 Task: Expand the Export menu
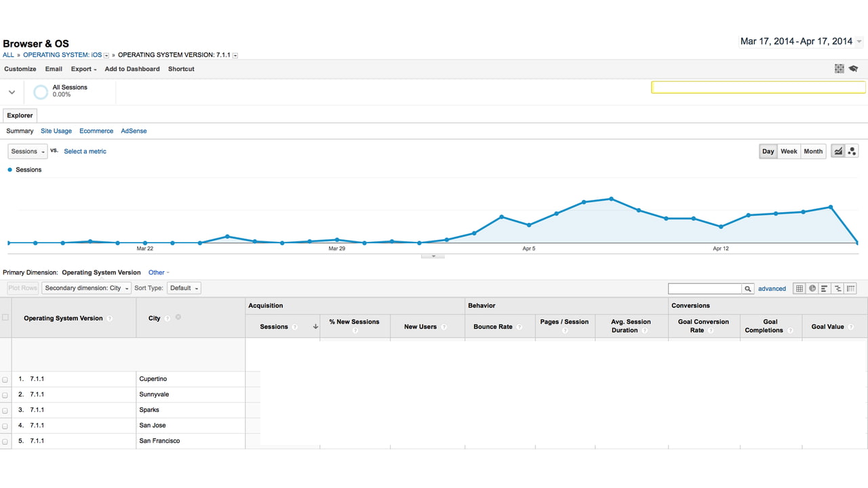click(84, 69)
